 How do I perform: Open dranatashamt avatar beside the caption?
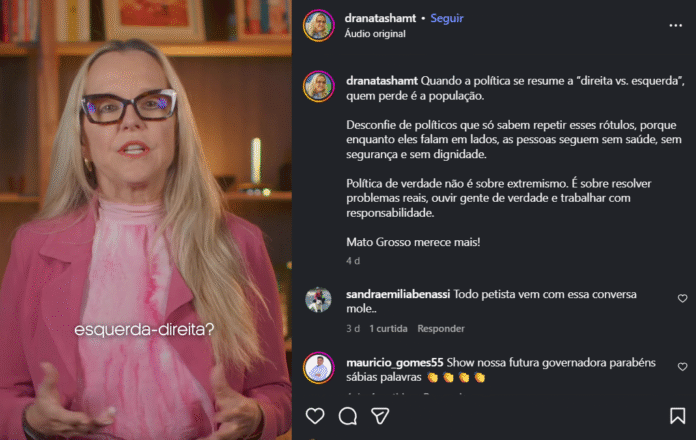point(319,86)
